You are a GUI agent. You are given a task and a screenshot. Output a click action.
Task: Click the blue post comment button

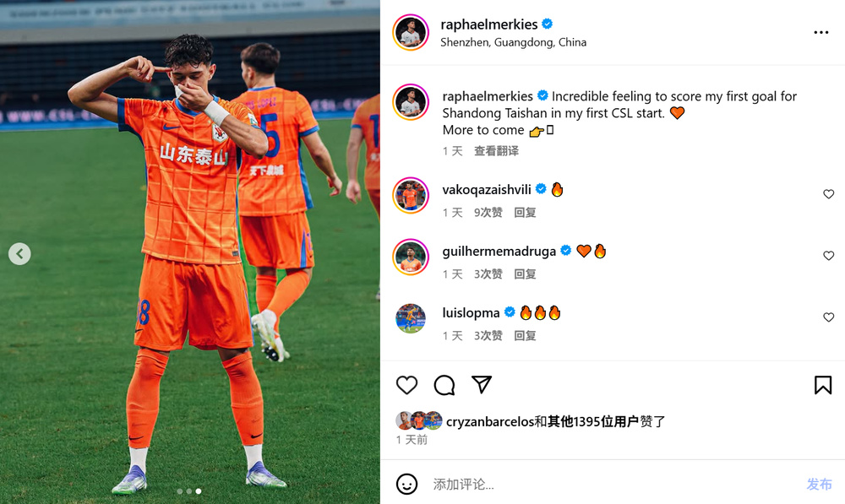tap(819, 484)
